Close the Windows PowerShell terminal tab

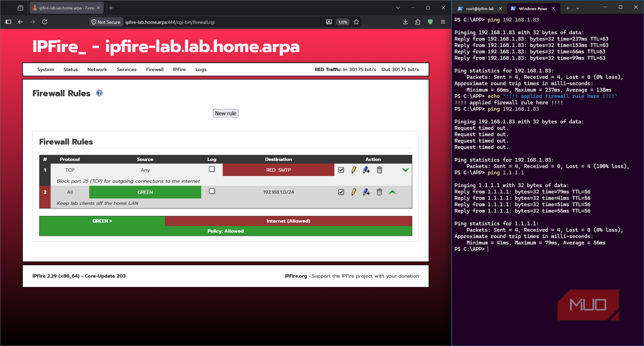553,8
